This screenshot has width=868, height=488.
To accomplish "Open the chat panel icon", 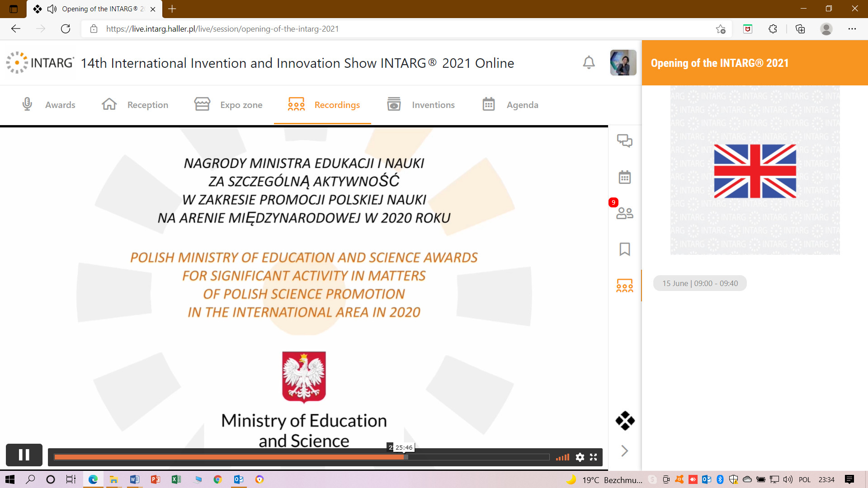I will 625,141.
